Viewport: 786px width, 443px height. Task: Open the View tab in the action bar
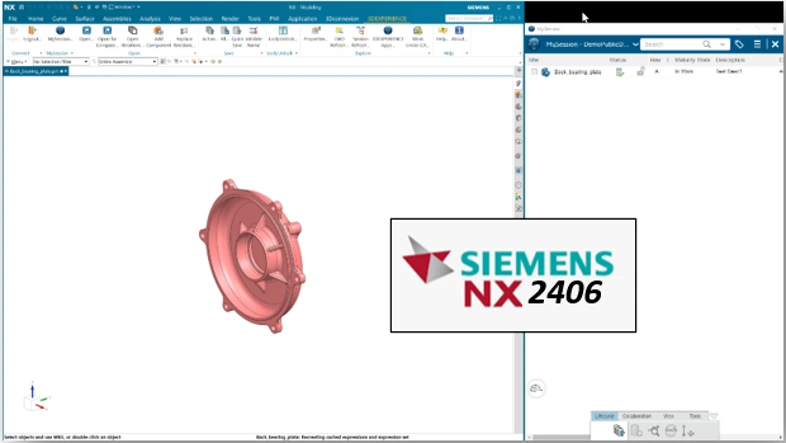coord(668,416)
